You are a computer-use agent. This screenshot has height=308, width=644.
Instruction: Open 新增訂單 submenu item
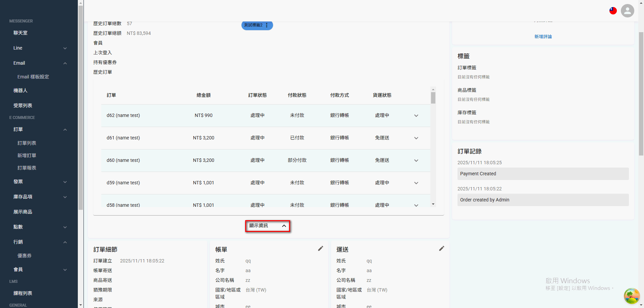click(27, 156)
